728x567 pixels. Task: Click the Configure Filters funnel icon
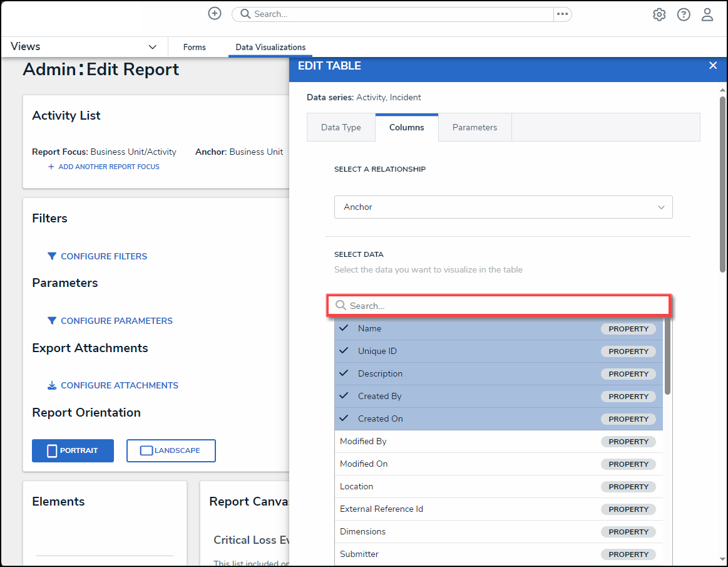pos(52,256)
